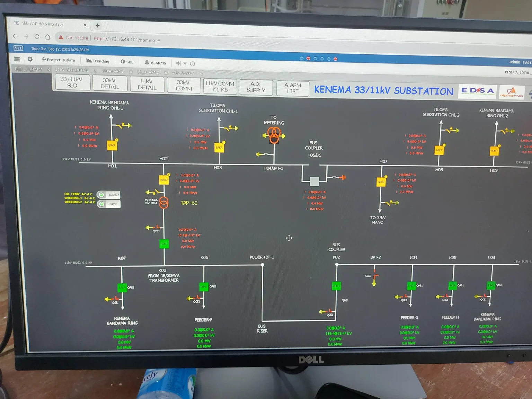The image size is (532, 399).
Task: Expand the speaker sound dropdown arrow
Action: tap(185, 63)
